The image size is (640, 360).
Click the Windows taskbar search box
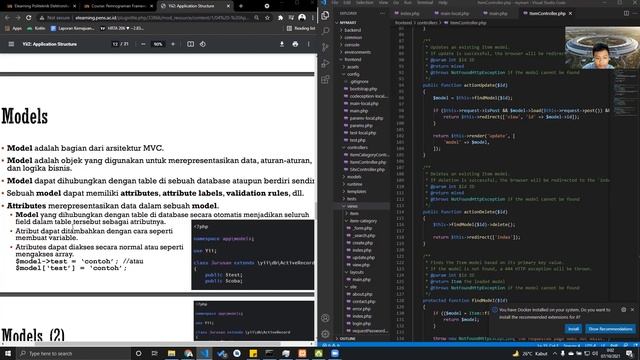tap(73, 353)
